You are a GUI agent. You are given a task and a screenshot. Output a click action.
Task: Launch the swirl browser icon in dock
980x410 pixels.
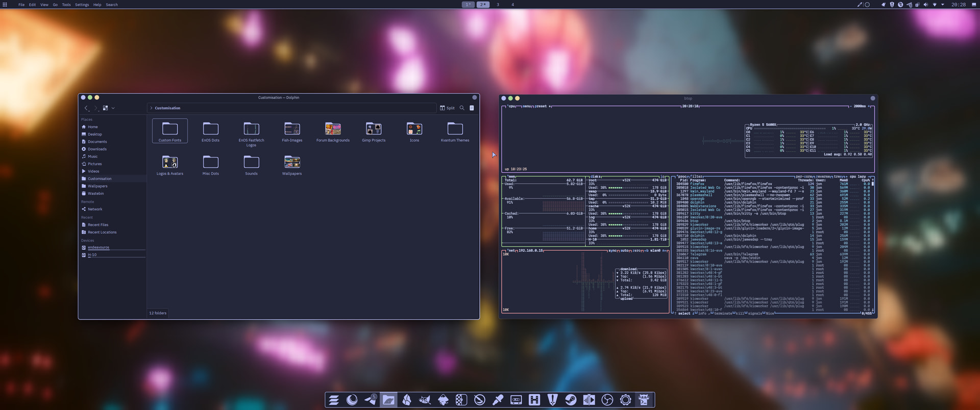tap(352, 400)
